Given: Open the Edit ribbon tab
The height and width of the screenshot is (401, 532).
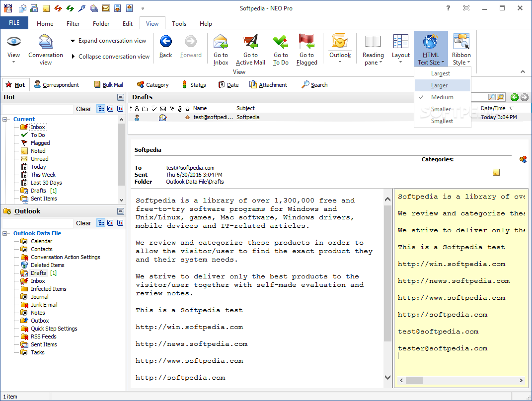Looking at the screenshot, I should [128, 24].
